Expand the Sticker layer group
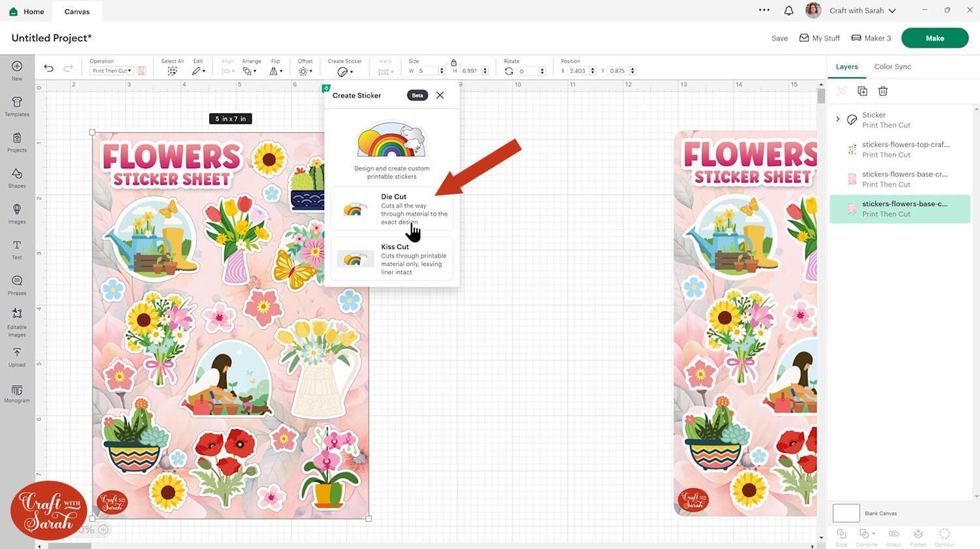980x549 pixels. [x=838, y=119]
